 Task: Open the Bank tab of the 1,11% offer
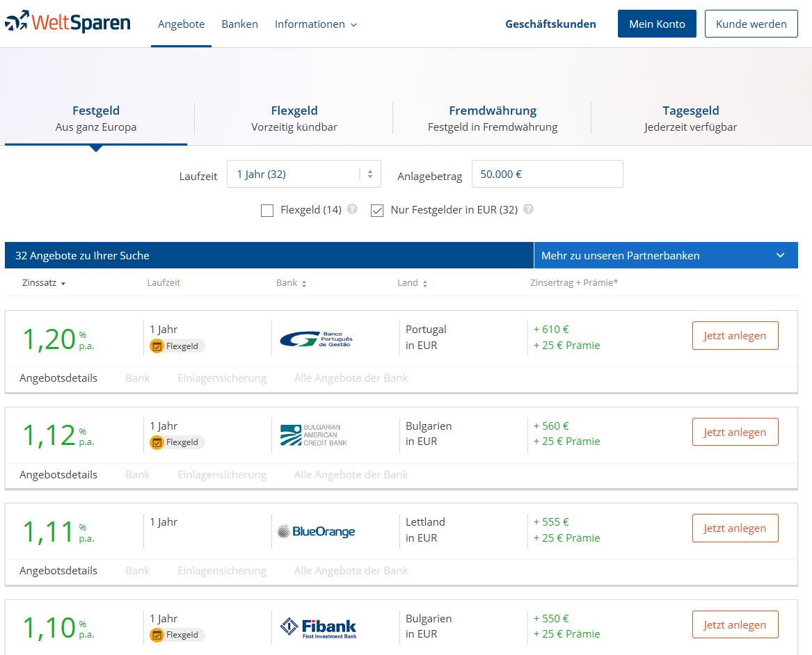tap(137, 571)
